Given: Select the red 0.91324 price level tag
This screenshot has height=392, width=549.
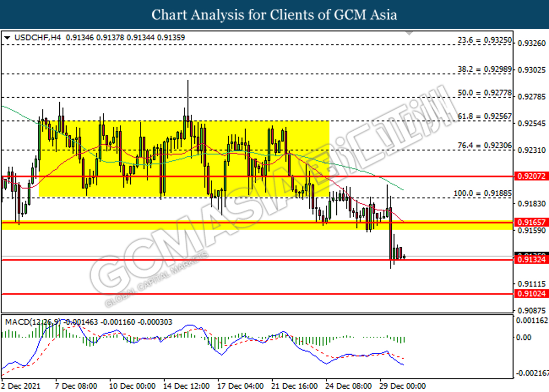Looking at the screenshot, I should 531,260.
